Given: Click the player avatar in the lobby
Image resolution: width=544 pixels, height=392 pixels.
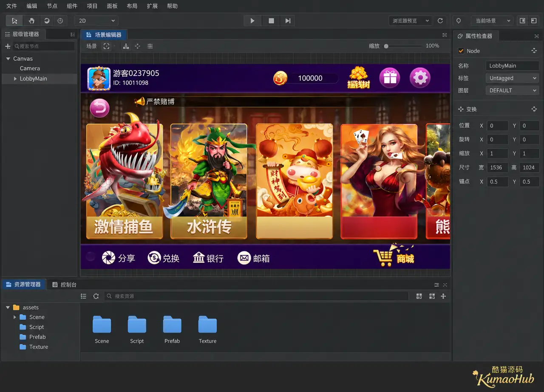Looking at the screenshot, I should point(99,78).
